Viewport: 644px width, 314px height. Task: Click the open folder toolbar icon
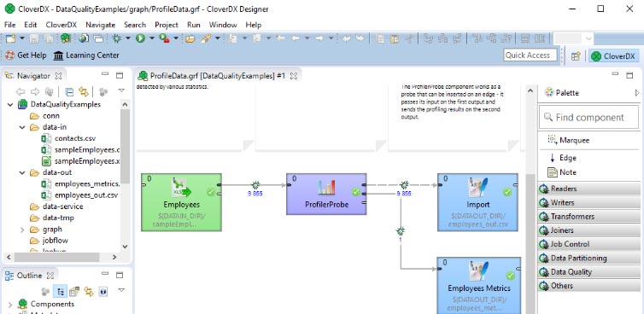coord(190,38)
